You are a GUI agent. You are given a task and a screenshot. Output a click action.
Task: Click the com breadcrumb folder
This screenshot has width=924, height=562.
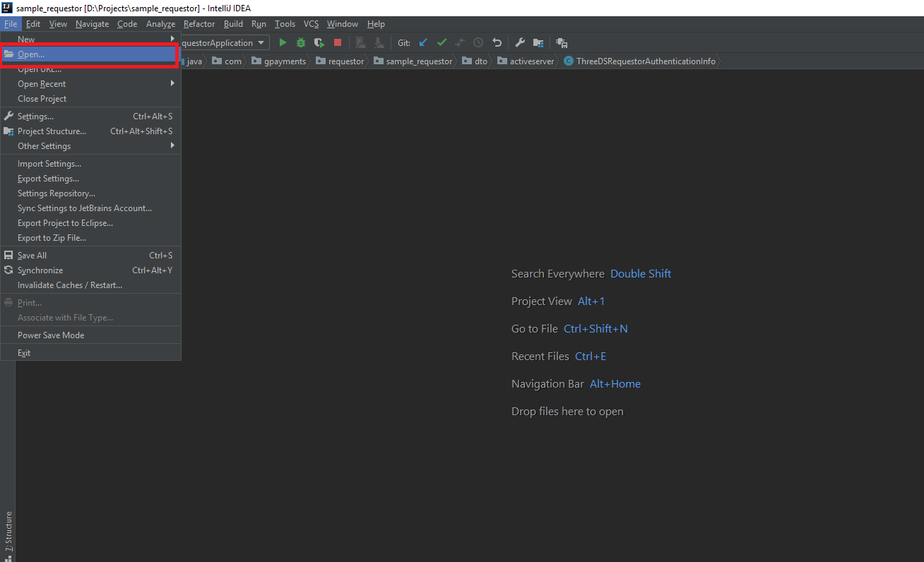[227, 61]
